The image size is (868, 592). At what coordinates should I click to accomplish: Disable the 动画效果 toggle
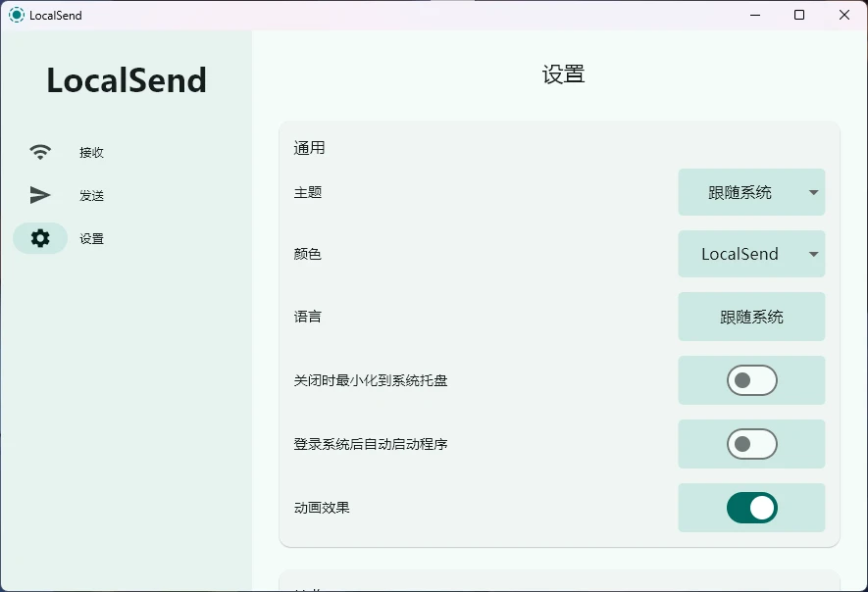coord(751,508)
